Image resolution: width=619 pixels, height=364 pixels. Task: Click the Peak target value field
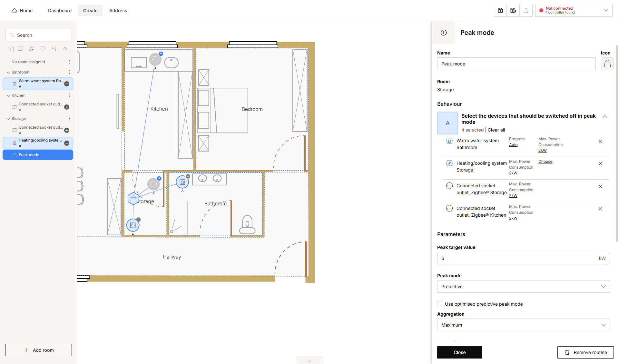[523, 258]
